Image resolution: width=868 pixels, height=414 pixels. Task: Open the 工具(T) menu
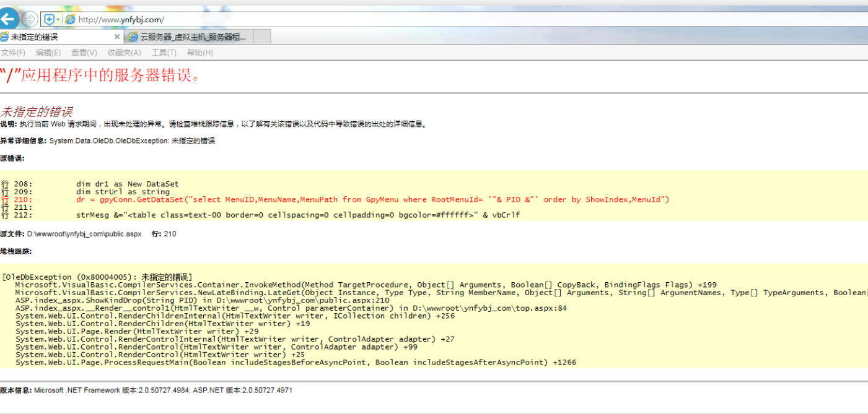164,53
